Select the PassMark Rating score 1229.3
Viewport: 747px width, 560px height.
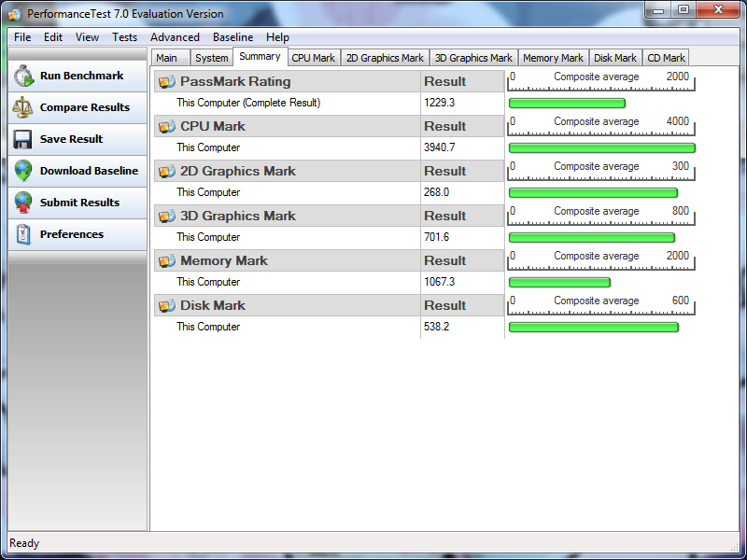pos(439,103)
